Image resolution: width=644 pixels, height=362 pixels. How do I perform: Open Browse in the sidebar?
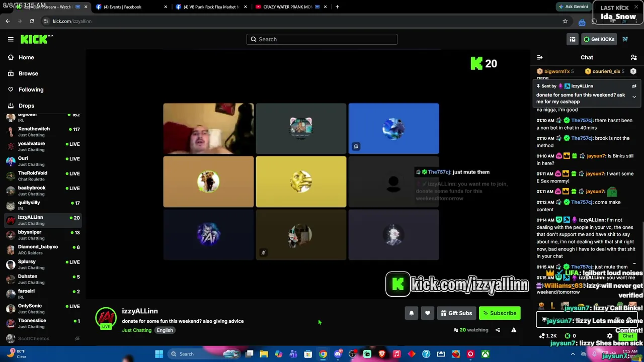28,73
